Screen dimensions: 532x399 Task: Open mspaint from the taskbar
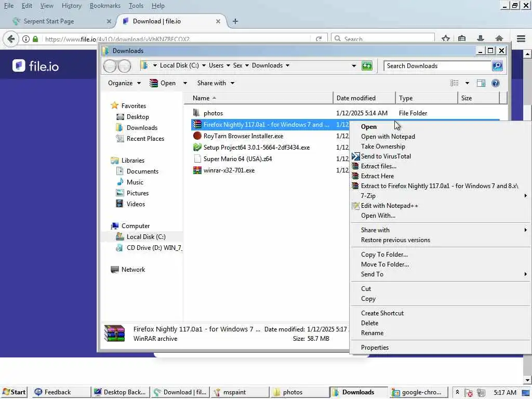click(240, 392)
